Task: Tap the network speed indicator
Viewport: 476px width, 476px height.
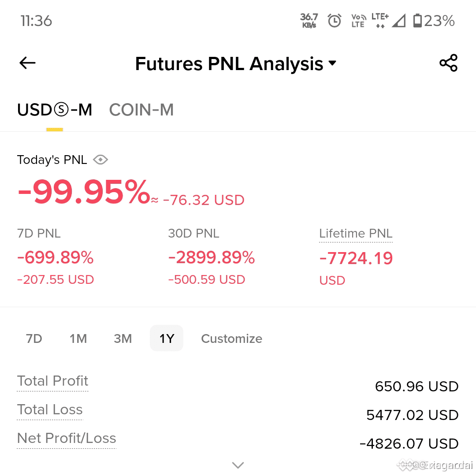Action: tap(309, 21)
